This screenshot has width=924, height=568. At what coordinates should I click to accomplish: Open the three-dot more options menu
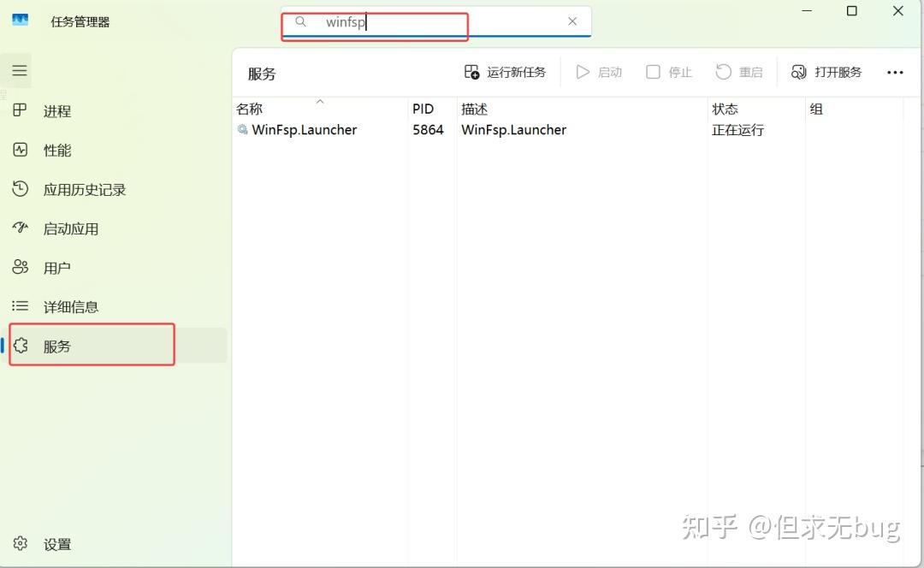pyautogui.click(x=895, y=72)
